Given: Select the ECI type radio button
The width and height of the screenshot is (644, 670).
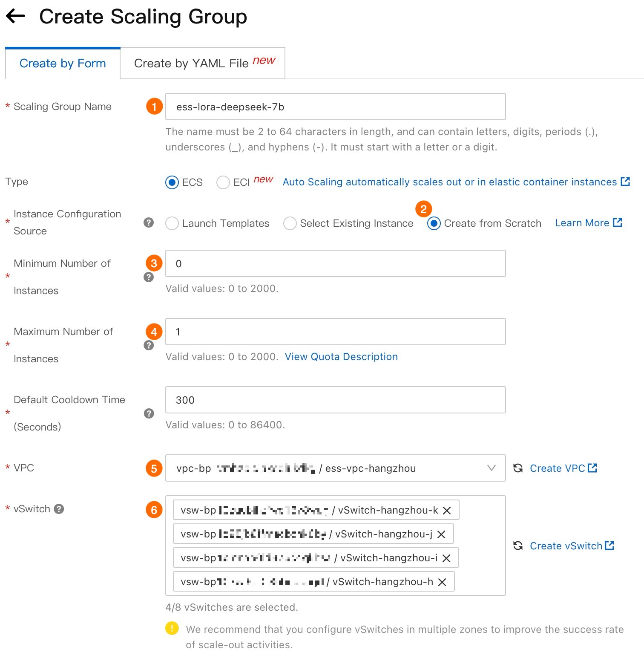Looking at the screenshot, I should tap(223, 182).
